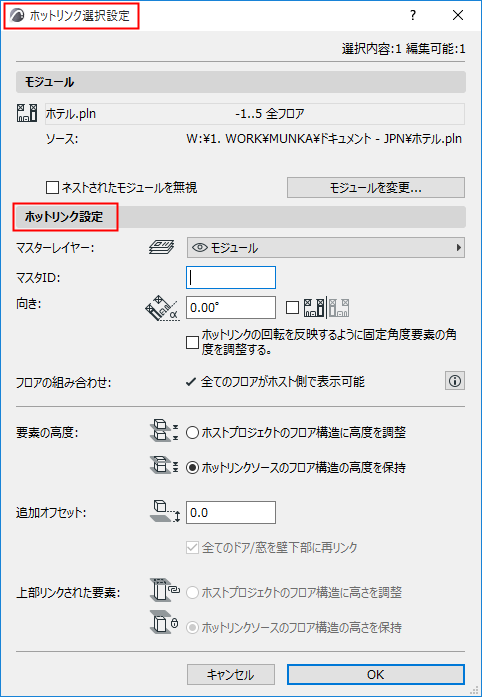Click the module icon beside ホテル.pln

click(28, 113)
